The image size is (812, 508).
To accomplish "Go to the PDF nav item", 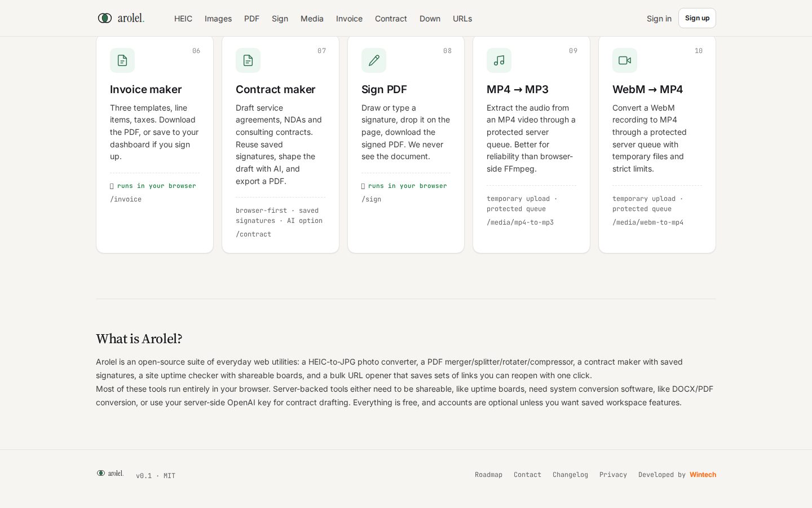I will [251, 19].
